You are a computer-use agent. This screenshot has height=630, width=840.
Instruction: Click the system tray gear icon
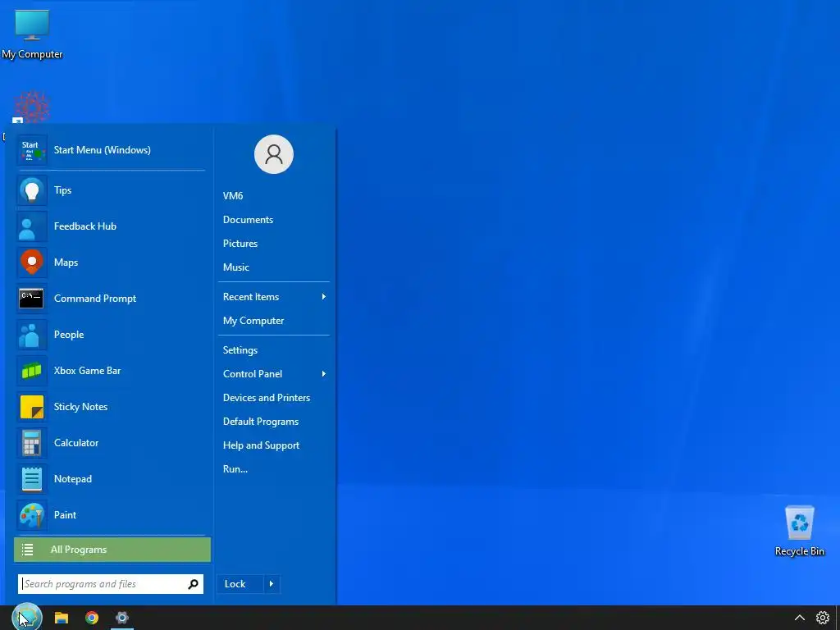click(822, 618)
